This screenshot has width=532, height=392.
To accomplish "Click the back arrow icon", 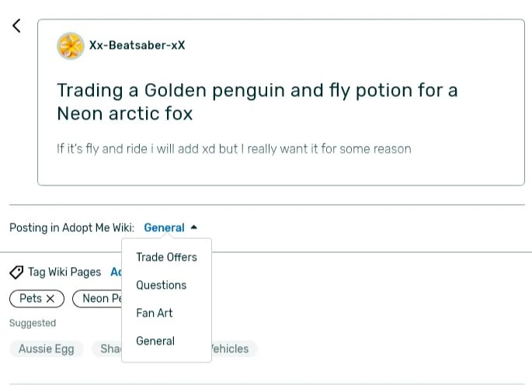I will click(x=16, y=26).
